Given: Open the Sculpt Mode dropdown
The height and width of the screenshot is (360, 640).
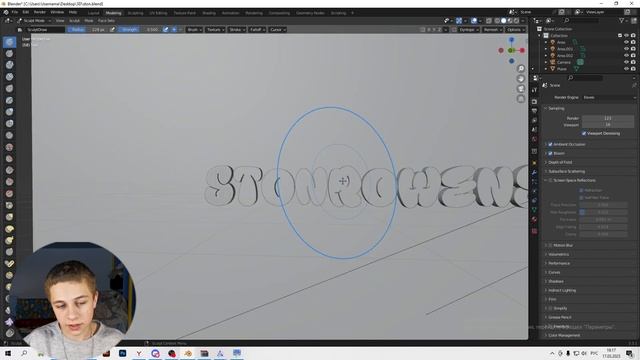Looking at the screenshot, I should pyautogui.click(x=34, y=20).
